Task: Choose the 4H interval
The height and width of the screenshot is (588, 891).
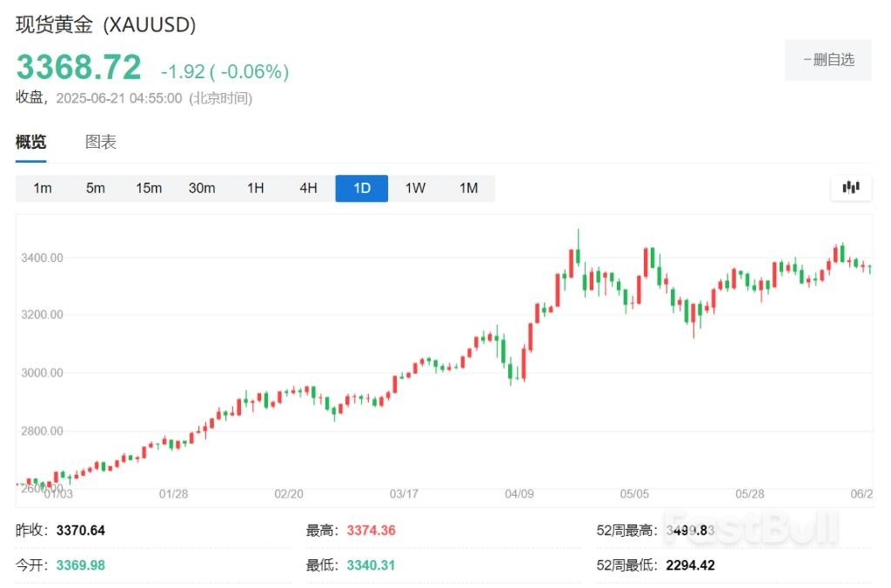Action: (x=308, y=188)
